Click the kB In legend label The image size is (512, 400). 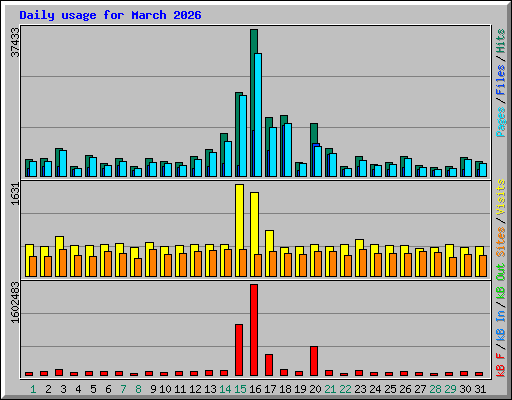pos(501,325)
